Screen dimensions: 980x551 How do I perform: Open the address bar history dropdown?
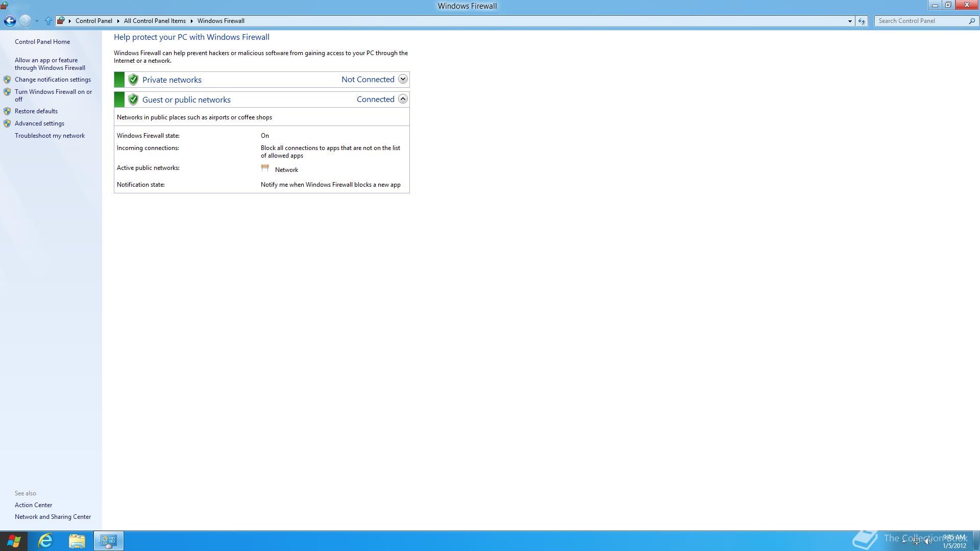pos(850,21)
